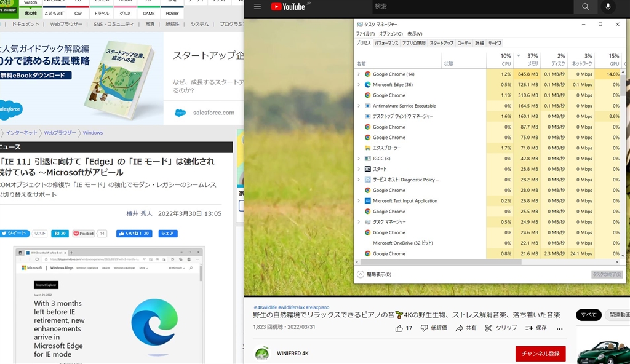Viewport: 630px width, 364px height.
Task: Switch to the アプリの履歴 tab
Action: click(x=413, y=44)
